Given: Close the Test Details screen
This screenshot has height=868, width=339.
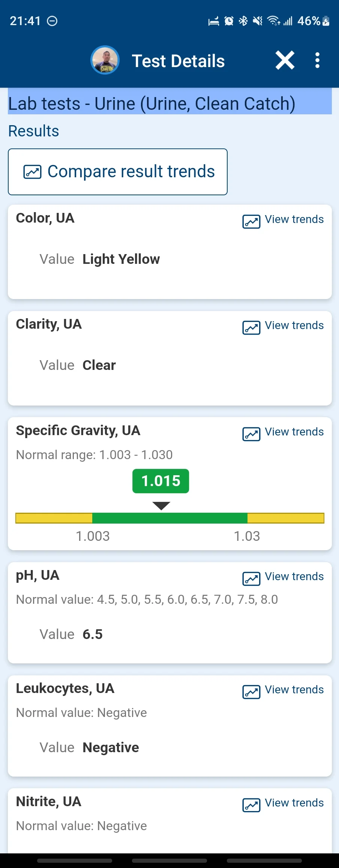Looking at the screenshot, I should 285,60.
